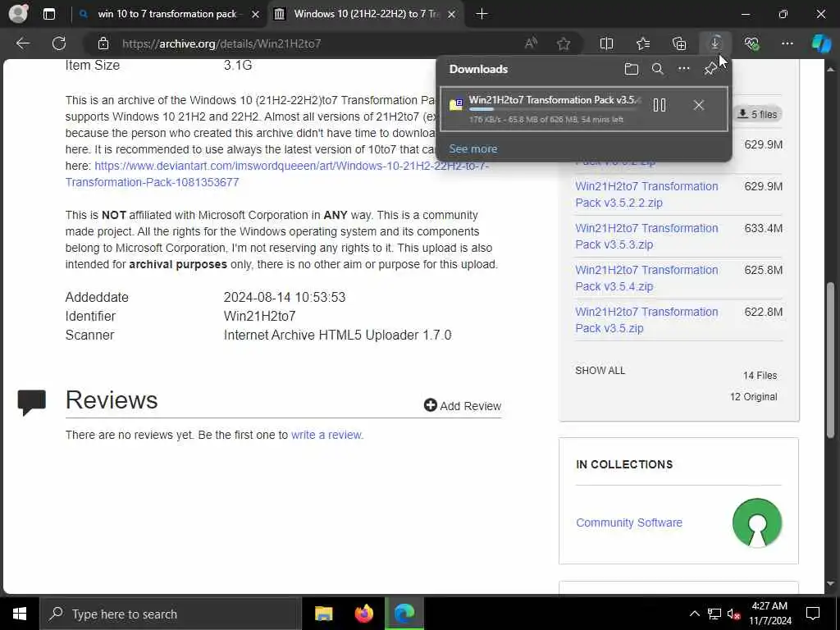Toggle the Downloads toolbar button
840x630 pixels.
pos(714,43)
